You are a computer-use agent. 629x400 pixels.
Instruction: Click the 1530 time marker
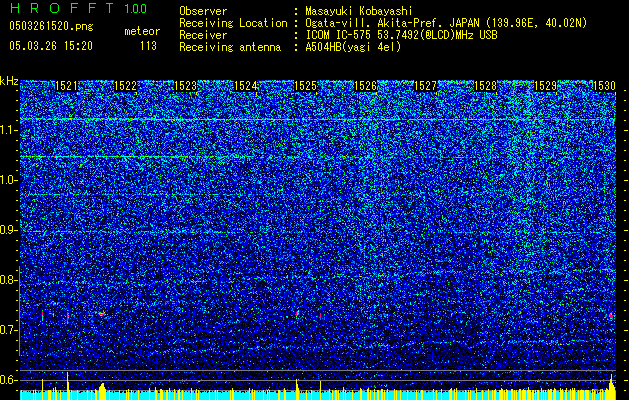coord(604,86)
